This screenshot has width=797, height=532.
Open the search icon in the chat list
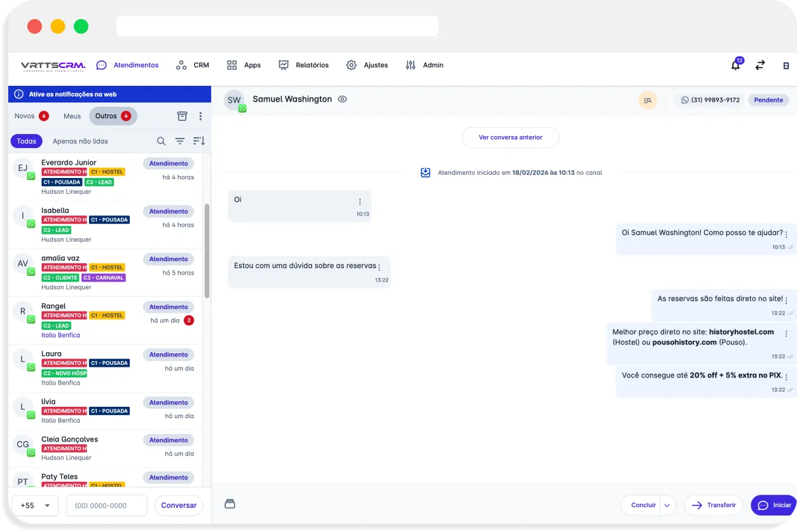(161, 140)
